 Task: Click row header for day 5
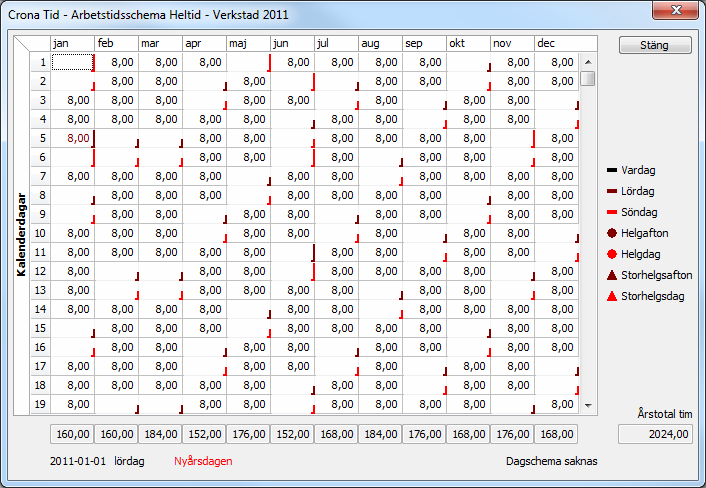[40, 138]
